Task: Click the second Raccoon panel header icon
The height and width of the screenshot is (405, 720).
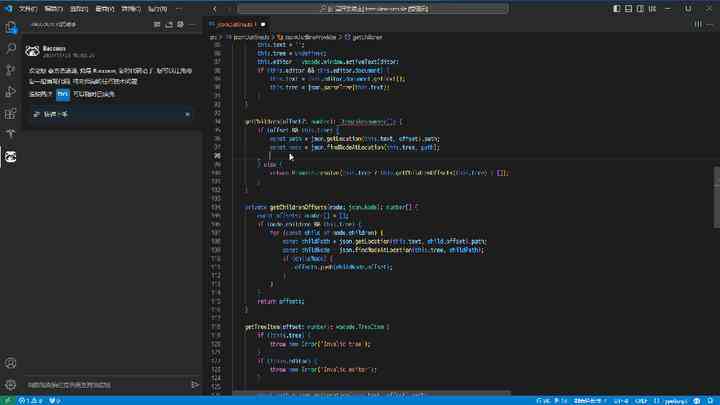Action: click(169, 24)
